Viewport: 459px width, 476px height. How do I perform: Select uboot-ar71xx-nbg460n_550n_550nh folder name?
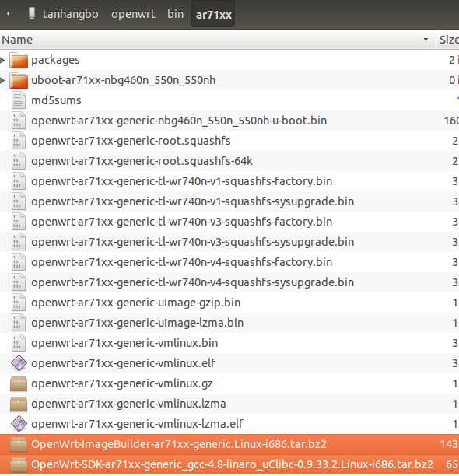(124, 80)
